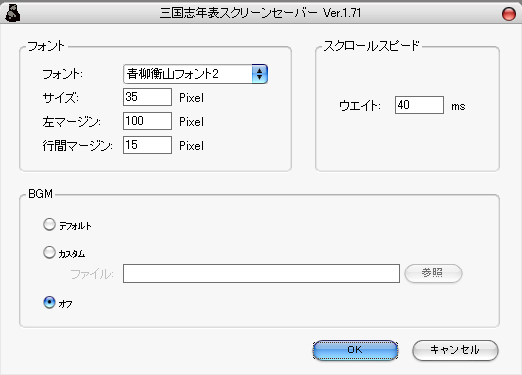The width and height of the screenshot is (522, 375).
Task: Click the 左マージン input field
Action: [147, 121]
